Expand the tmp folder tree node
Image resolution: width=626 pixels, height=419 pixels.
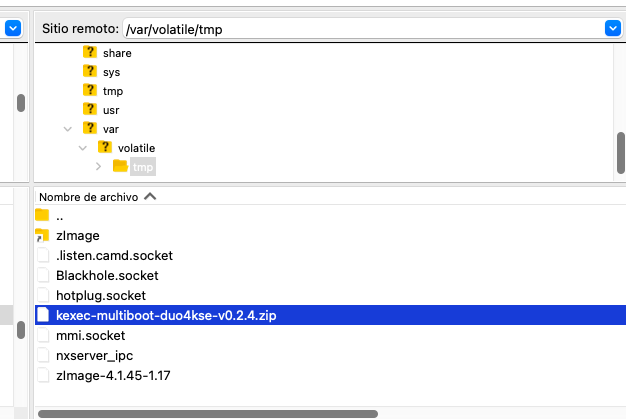(x=98, y=166)
